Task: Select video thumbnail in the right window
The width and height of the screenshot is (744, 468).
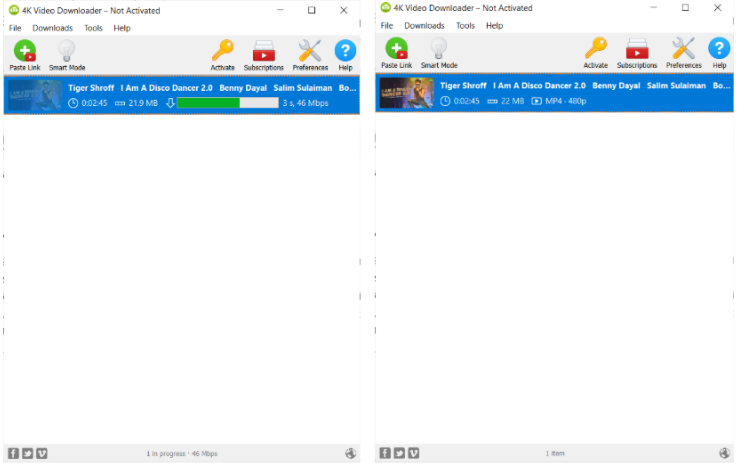Action: coord(407,93)
